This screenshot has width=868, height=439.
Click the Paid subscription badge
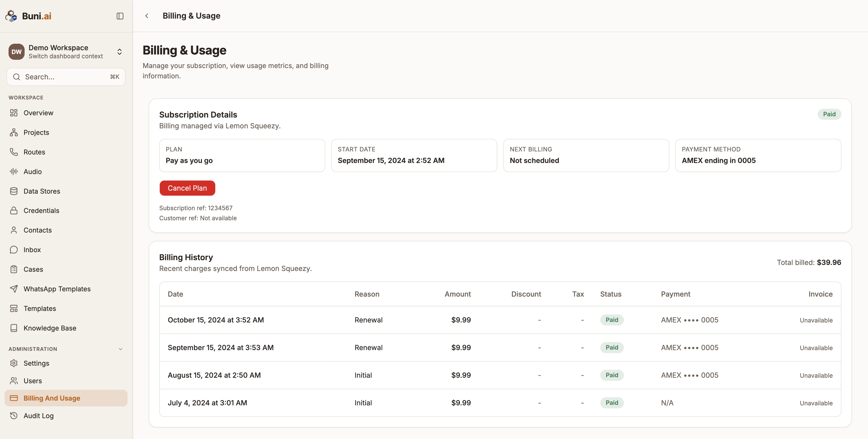coord(829,114)
